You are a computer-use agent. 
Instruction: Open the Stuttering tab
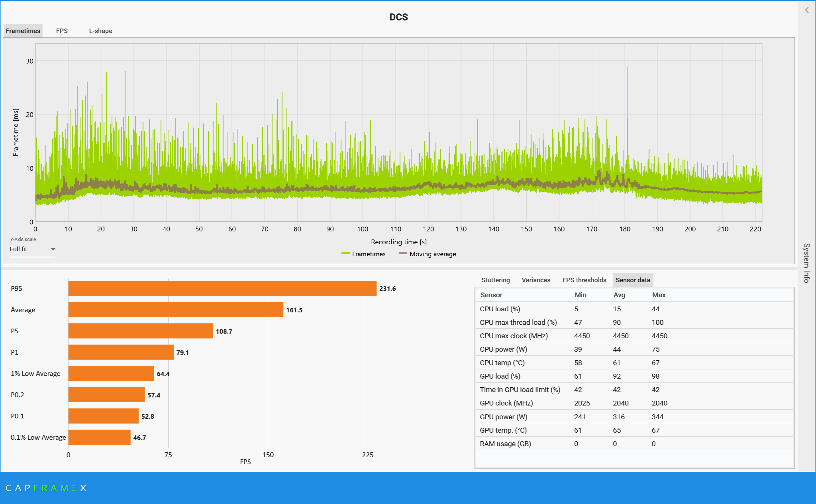(496, 280)
